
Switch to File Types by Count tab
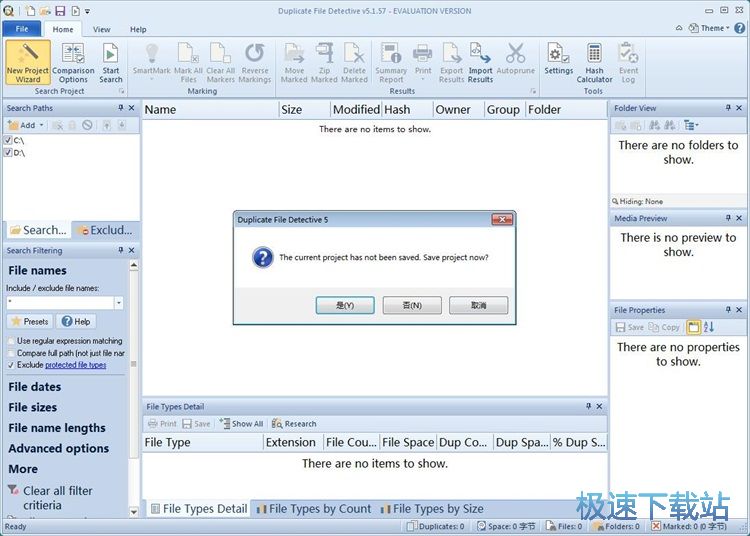tap(314, 509)
